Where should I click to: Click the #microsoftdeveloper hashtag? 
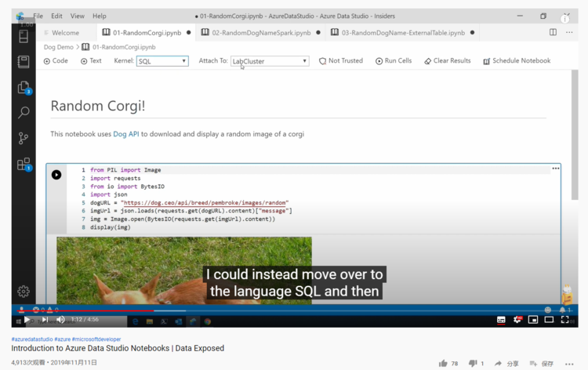[96, 339]
